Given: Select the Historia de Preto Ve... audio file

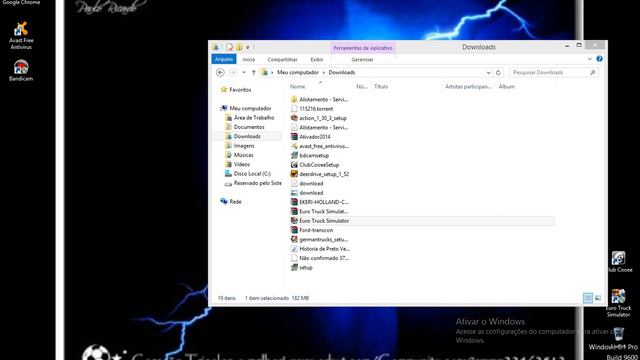Looking at the screenshot, I should tap(320, 249).
